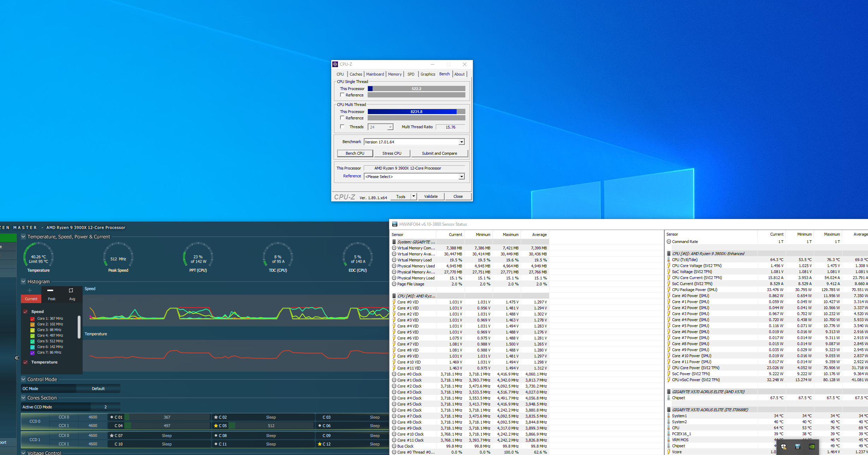
Task: Click the CPU Package Power lightning icon
Action: [669, 290]
